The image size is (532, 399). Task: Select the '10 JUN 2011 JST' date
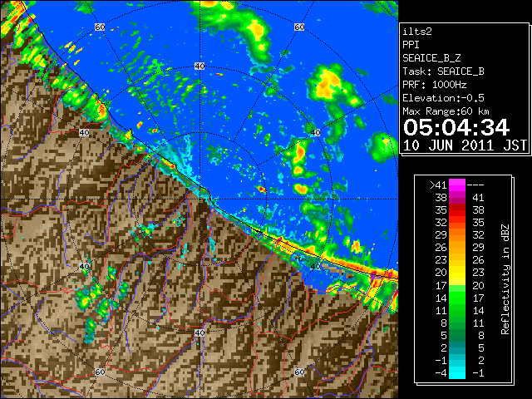[465, 145]
